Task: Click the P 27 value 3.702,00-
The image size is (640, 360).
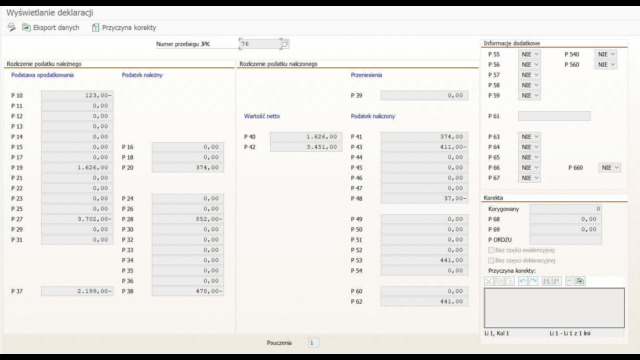Action: click(x=77, y=219)
